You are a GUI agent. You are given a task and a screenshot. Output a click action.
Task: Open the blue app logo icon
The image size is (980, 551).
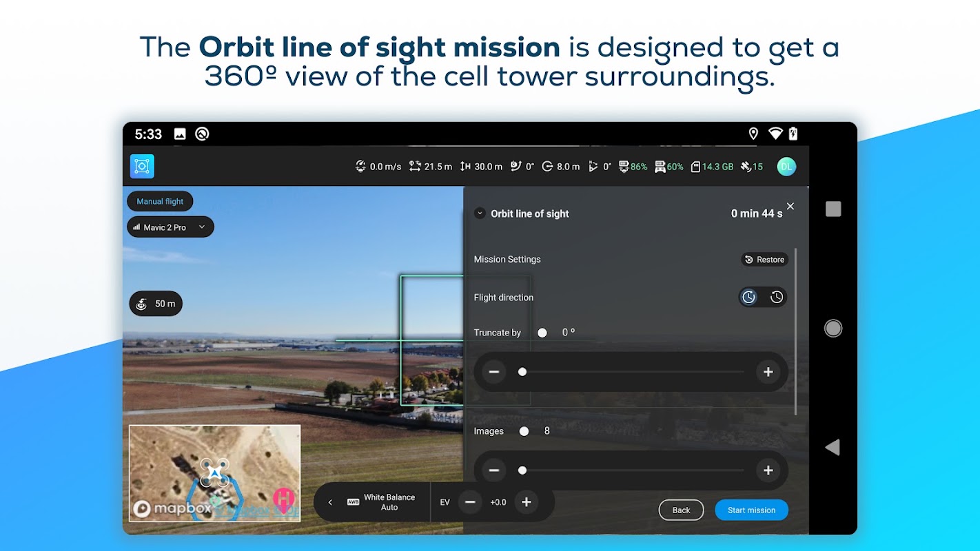coord(142,166)
